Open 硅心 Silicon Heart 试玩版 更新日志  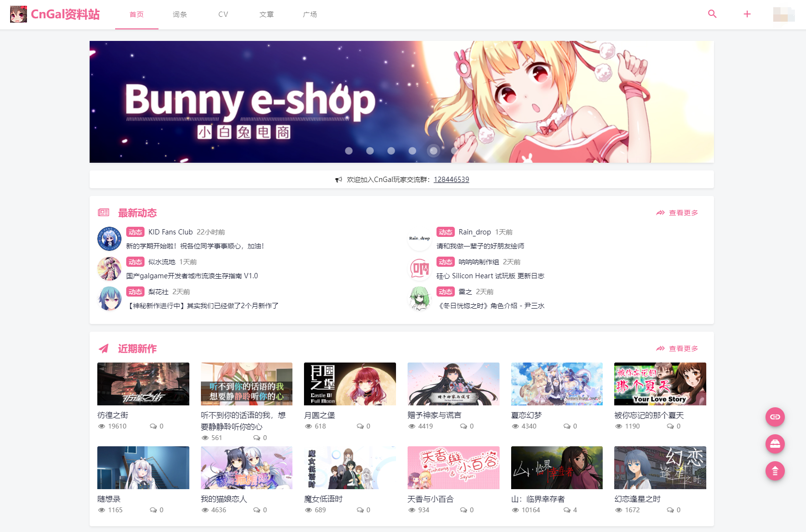click(490, 276)
